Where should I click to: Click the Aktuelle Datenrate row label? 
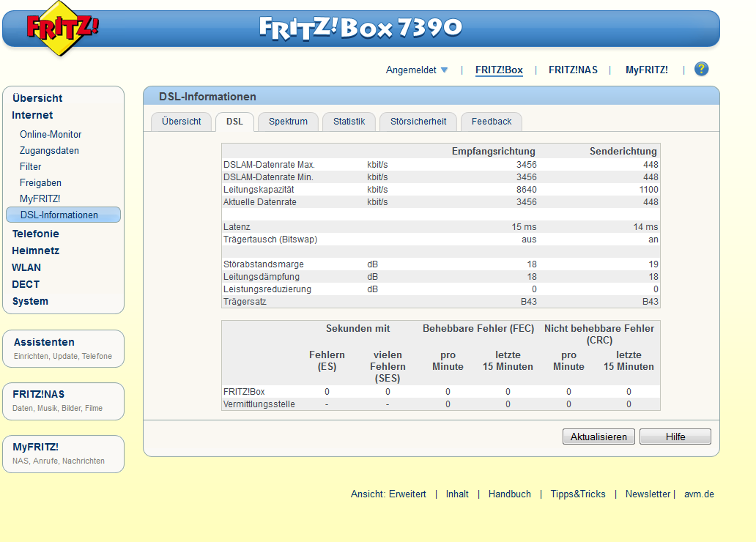[x=260, y=202]
